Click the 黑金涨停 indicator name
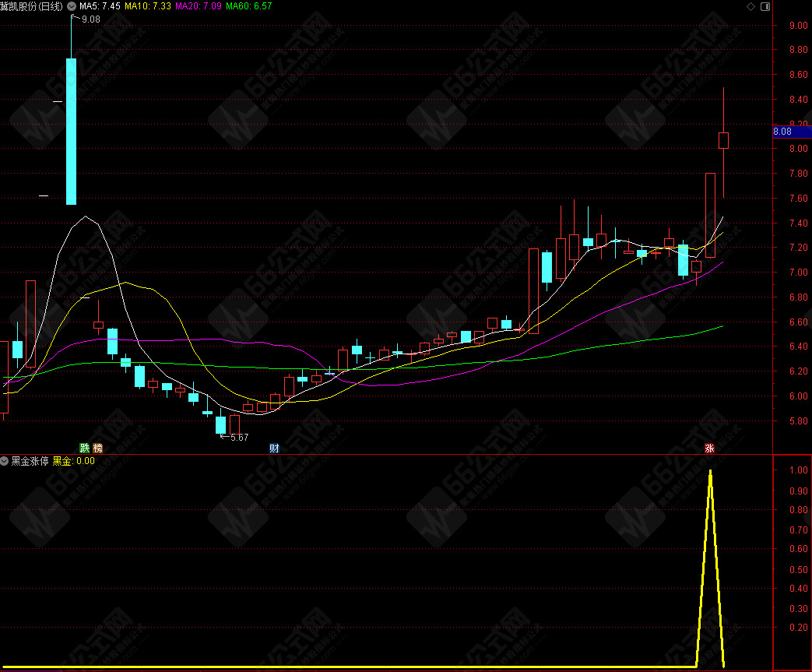Image resolution: width=812 pixels, height=672 pixels. (x=30, y=461)
